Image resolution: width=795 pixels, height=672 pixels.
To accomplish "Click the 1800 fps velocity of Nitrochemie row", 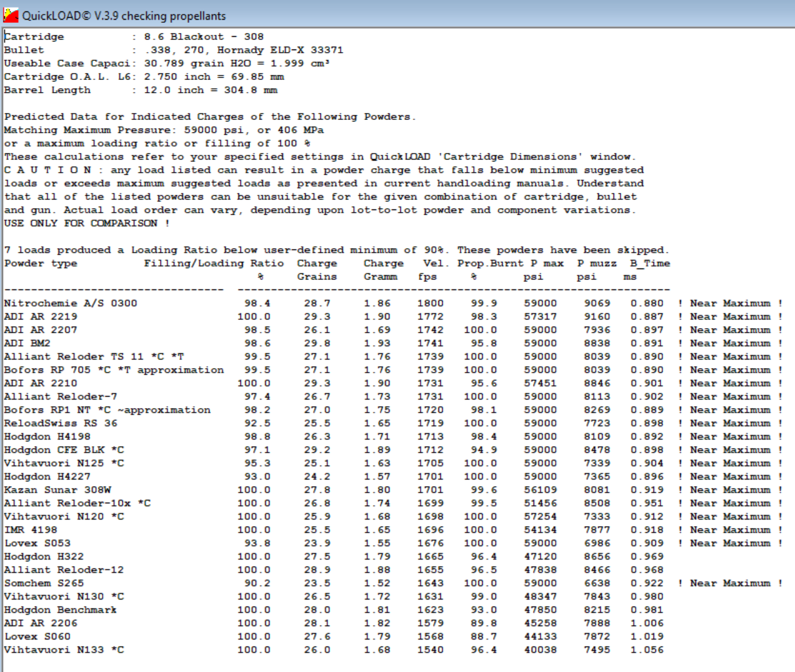I will click(430, 303).
